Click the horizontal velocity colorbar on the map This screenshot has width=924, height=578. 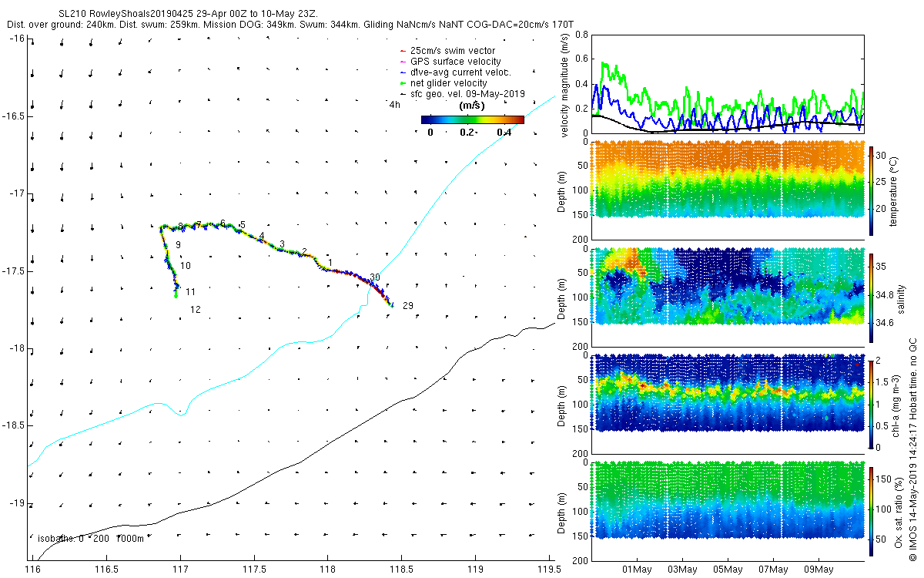point(472,119)
